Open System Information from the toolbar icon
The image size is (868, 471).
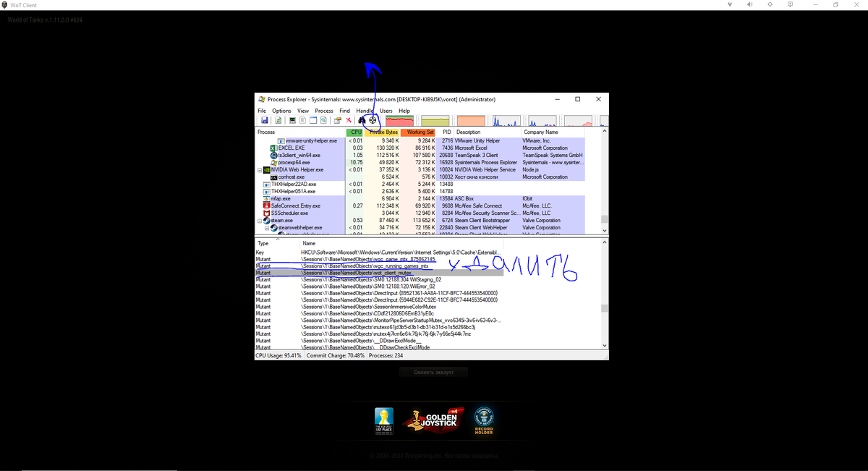pyautogui.click(x=292, y=120)
